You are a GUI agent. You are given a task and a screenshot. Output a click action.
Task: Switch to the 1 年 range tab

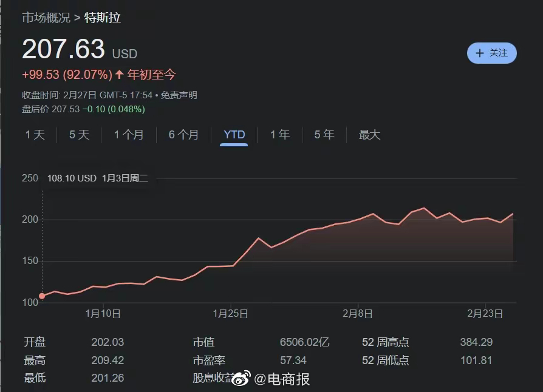(280, 135)
